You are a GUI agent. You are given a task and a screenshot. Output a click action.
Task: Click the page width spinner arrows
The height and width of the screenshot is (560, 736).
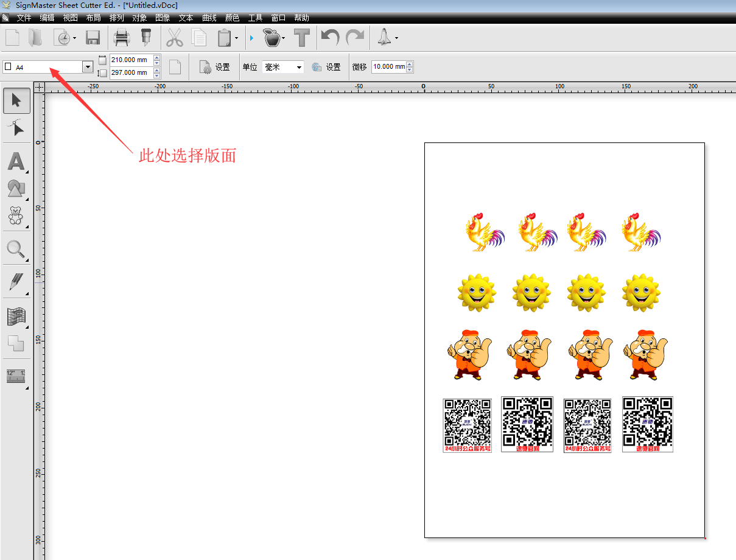click(157, 60)
